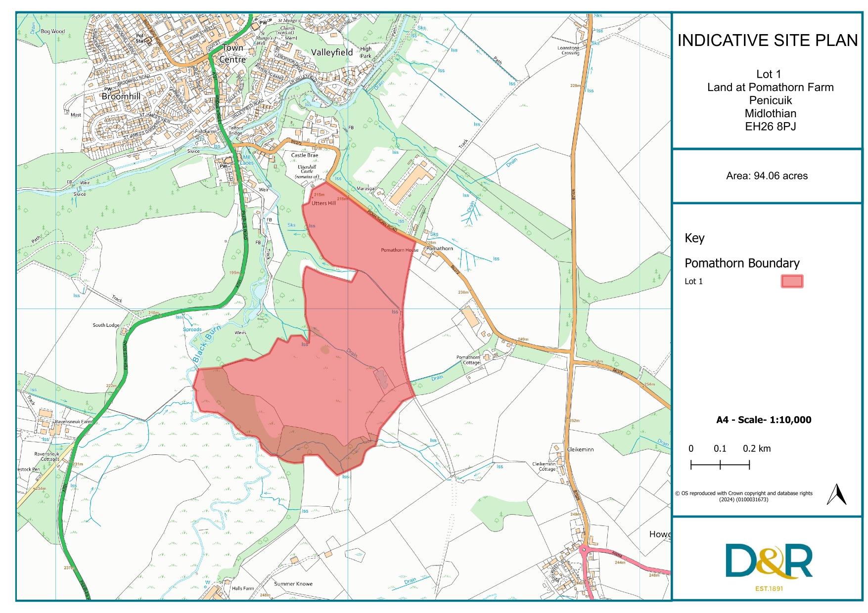Click the Area: 94.06 acres text
868x613 pixels.
(767, 176)
